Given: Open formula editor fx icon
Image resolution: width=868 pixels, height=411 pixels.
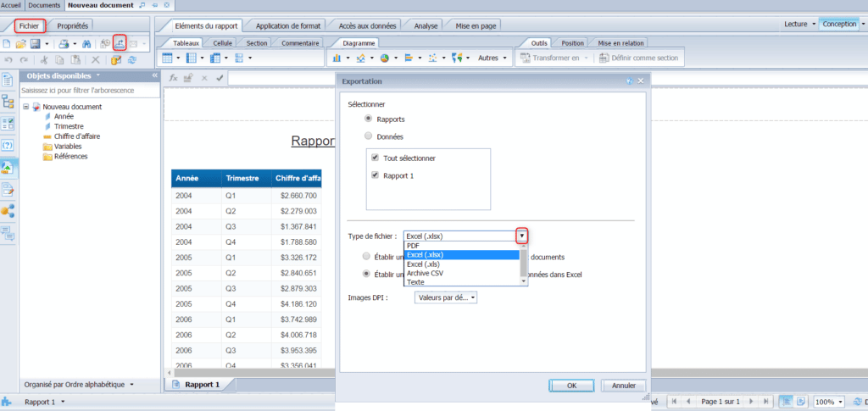Looking at the screenshot, I should [173, 78].
